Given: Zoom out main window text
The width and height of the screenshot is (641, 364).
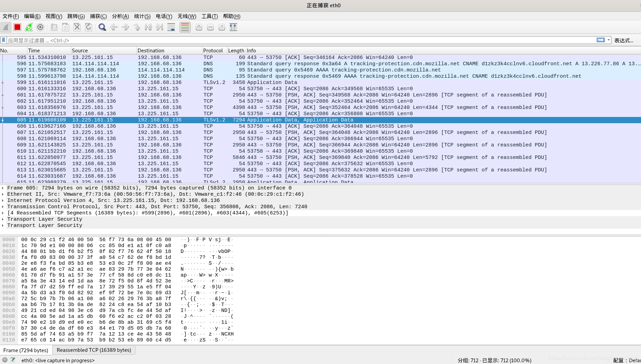Looking at the screenshot, I should [210, 27].
